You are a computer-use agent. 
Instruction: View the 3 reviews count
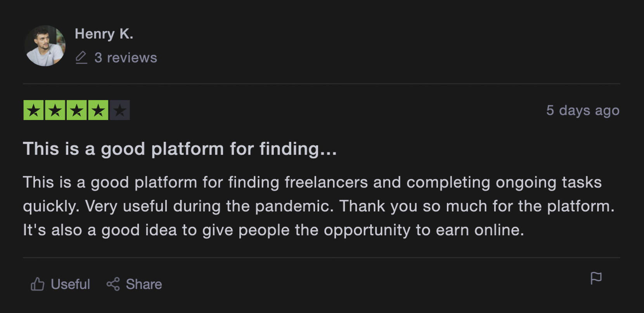pyautogui.click(x=126, y=58)
